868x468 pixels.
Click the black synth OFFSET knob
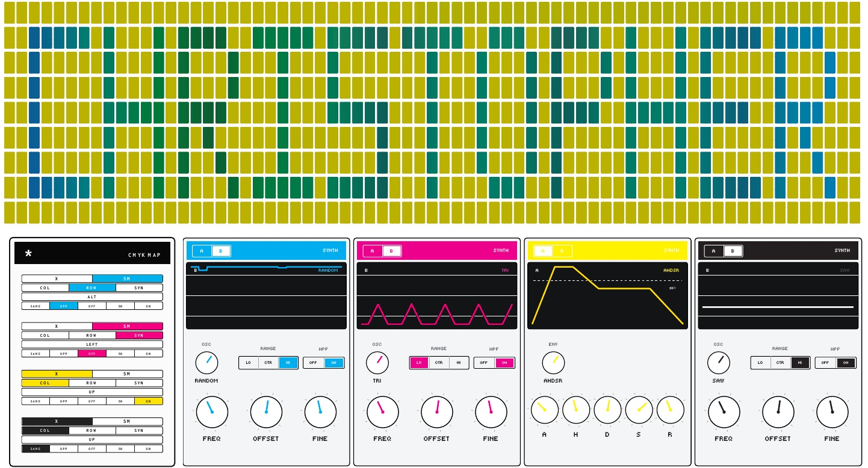coord(778,412)
